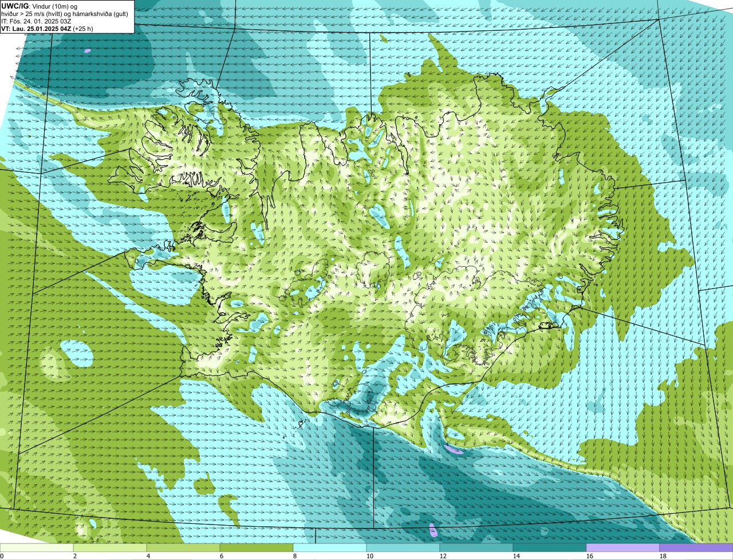The height and width of the screenshot is (560, 733).
Task: Select the 'IT: Fös. 24. 01. 2025 03Z' line
Action: click(37, 21)
